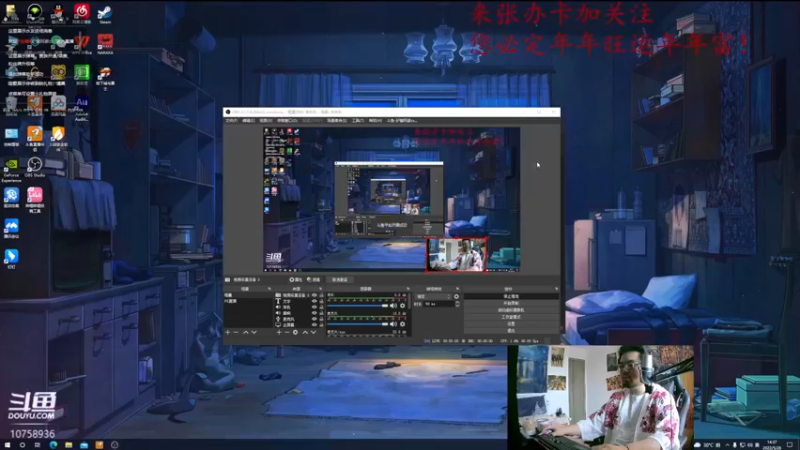
Task: Move the selected source down
Action: pos(313,332)
